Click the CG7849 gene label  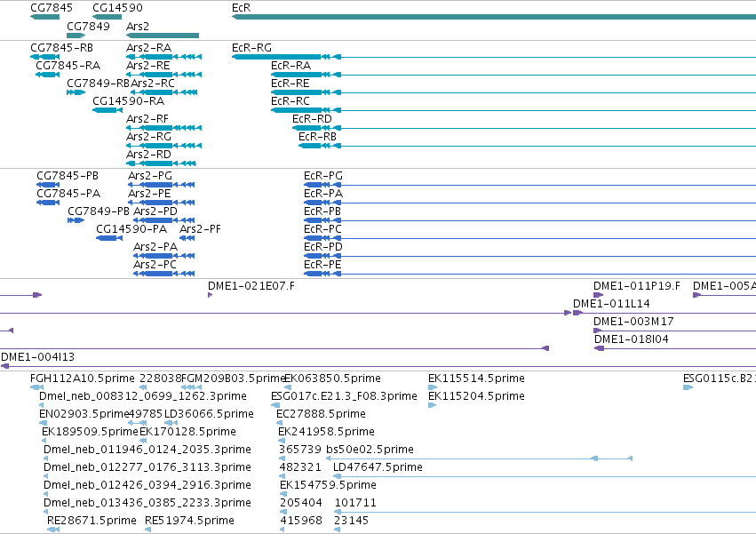pyautogui.click(x=88, y=26)
